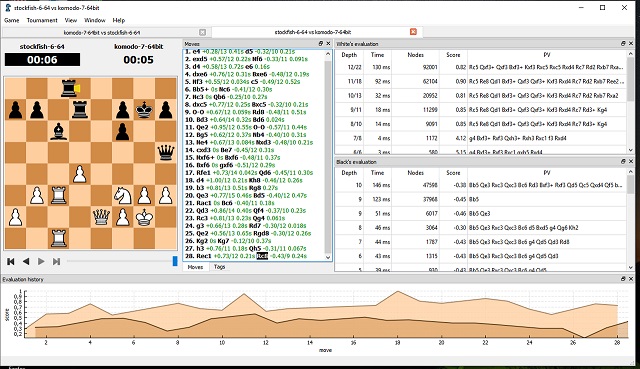Click move 9. O-O in move list
The height and width of the screenshot is (369, 640).
[x=195, y=112]
